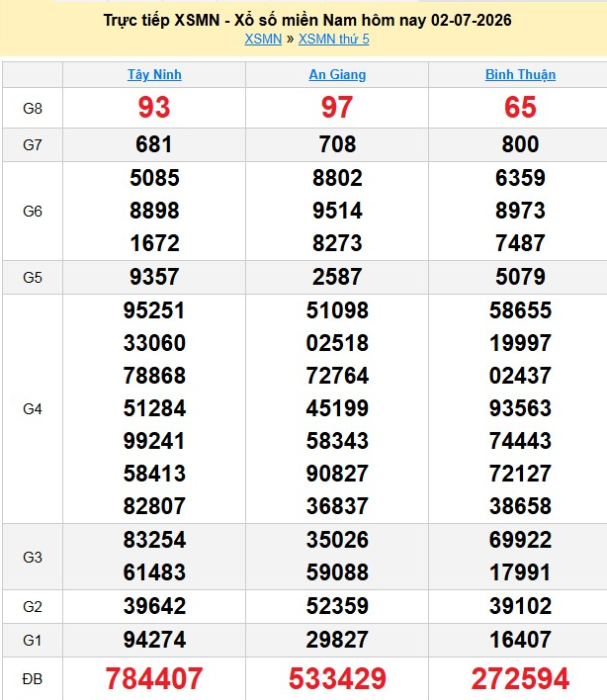Open the Bình Thuận province link
Viewport: 607px width, 700px height.
[520, 74]
